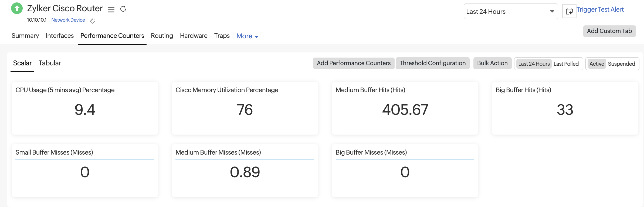Click the Trigger Test Alert link
The width and height of the screenshot is (644, 207).
pos(600,9)
